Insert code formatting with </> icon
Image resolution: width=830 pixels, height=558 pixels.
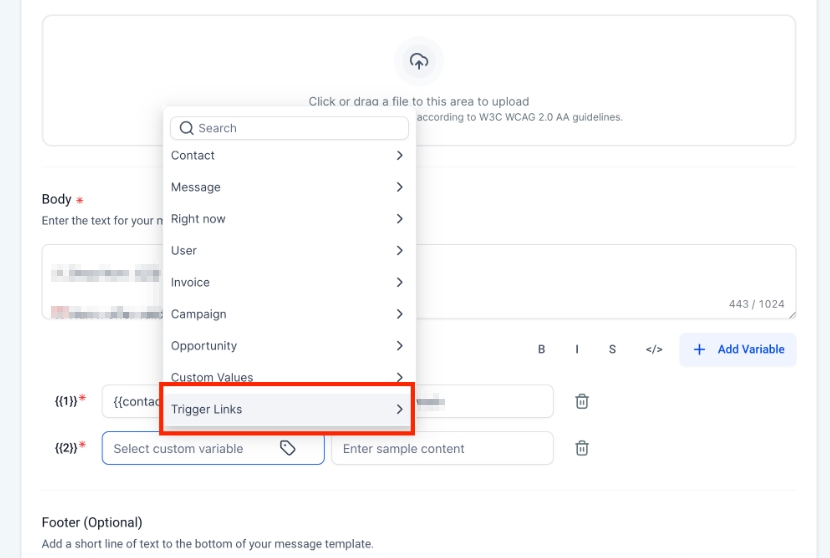[x=654, y=349]
